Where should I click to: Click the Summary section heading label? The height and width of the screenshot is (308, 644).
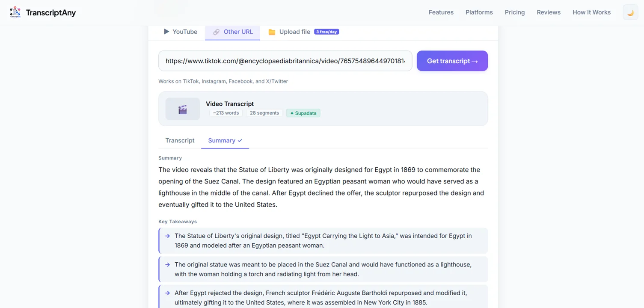coord(170,158)
